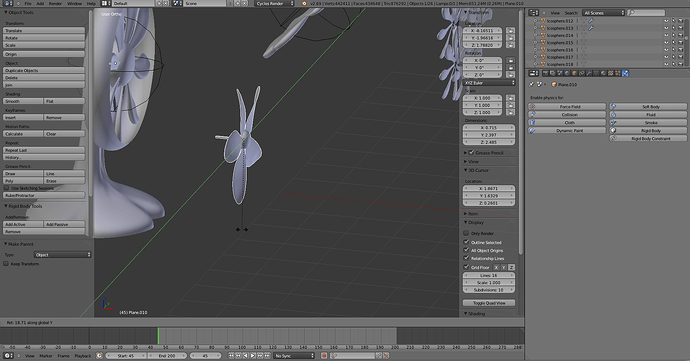Open the Render menu
690x361 pixels.
pos(55,3)
